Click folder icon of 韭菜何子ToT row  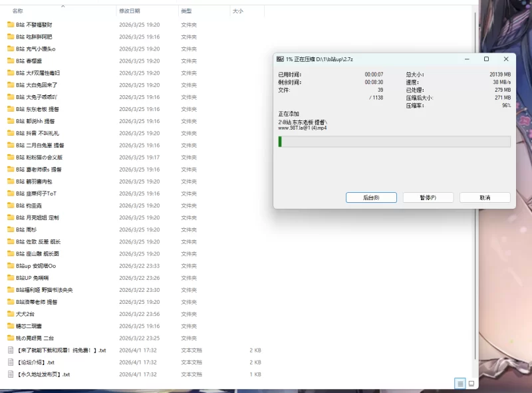coord(11,194)
